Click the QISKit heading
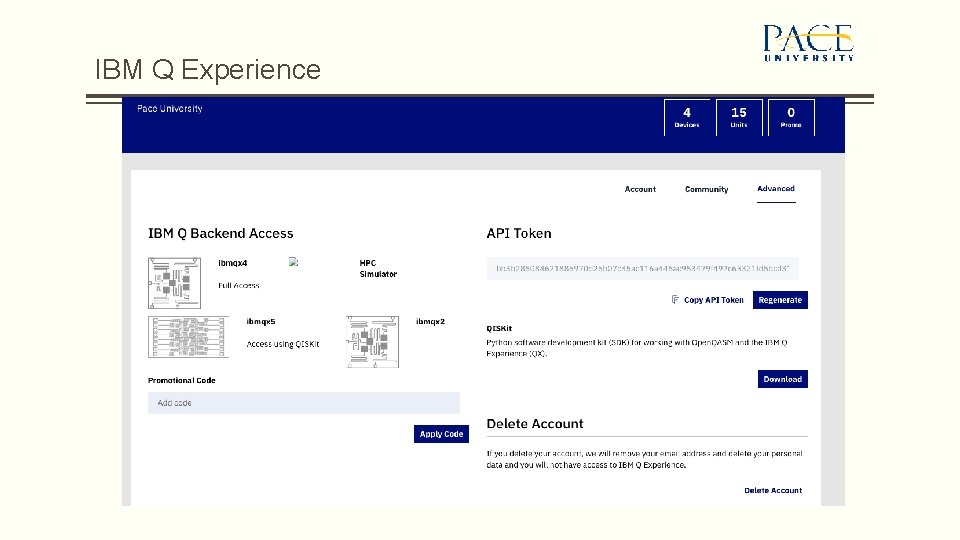This screenshot has height=540, width=960. point(499,328)
